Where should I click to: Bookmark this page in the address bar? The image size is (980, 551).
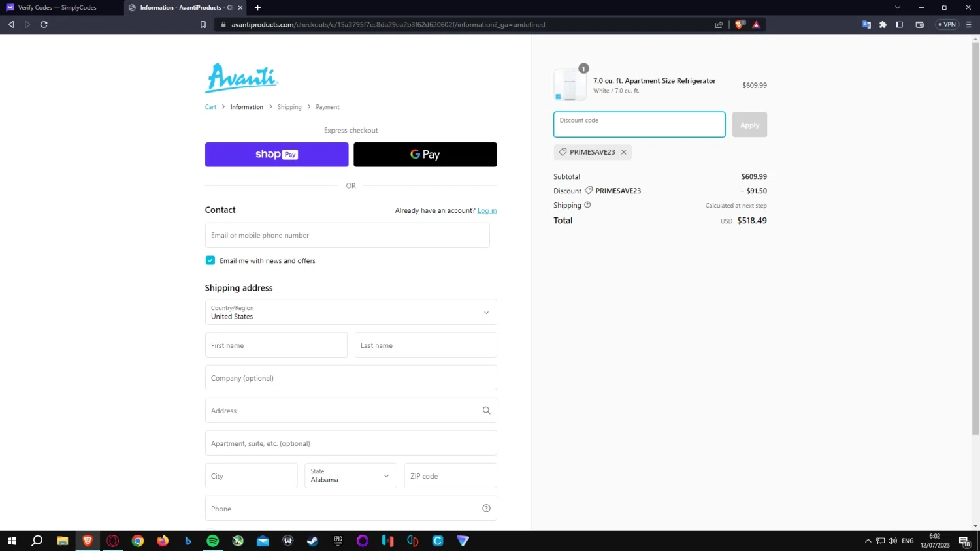(x=203, y=25)
